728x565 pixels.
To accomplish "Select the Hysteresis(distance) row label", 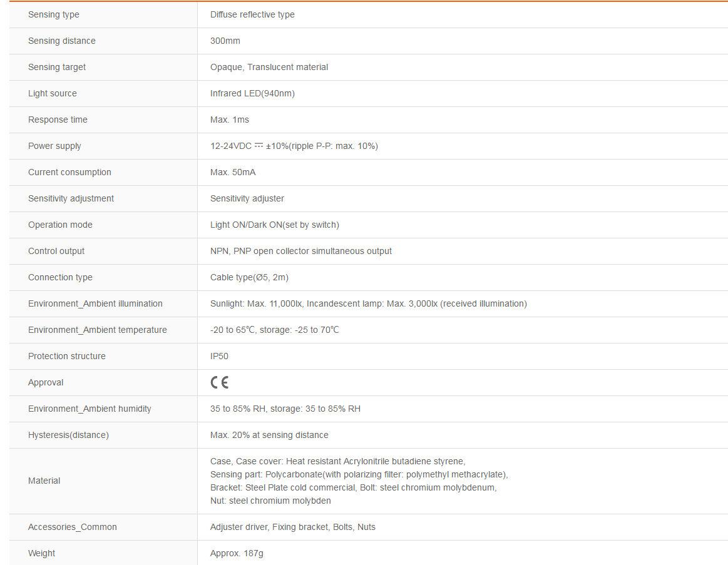I will point(68,435).
